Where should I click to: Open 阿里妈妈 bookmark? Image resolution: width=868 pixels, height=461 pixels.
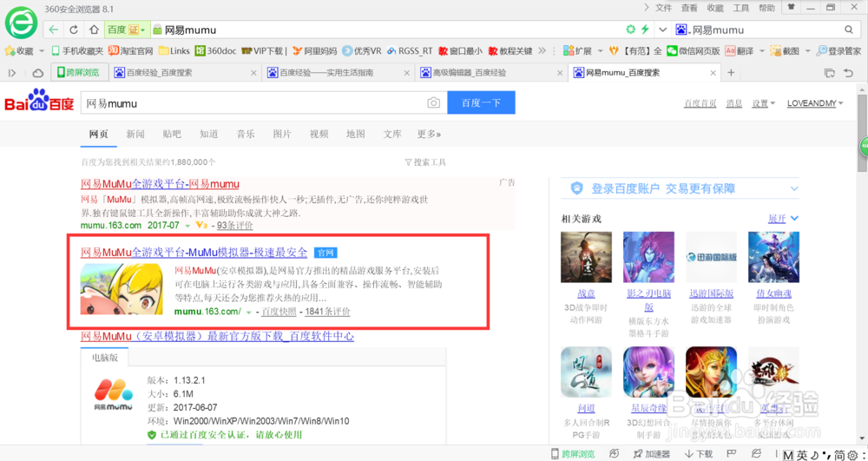pos(315,51)
